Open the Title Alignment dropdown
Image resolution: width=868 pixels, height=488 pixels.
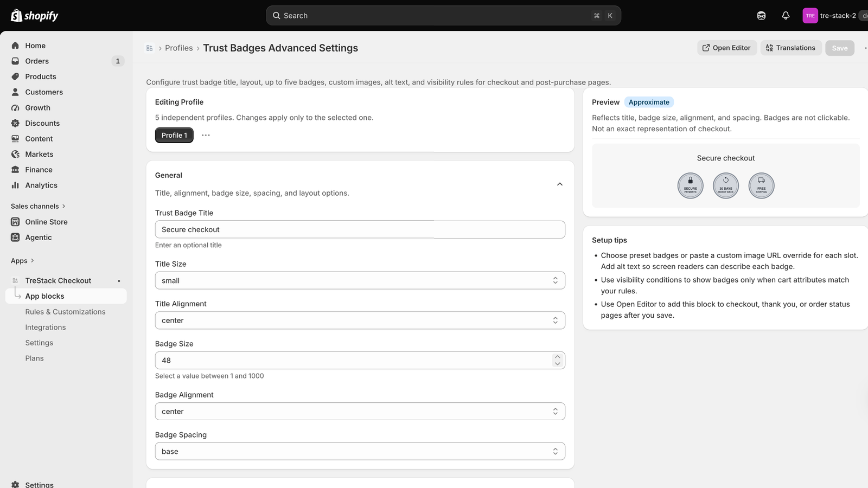tap(360, 320)
